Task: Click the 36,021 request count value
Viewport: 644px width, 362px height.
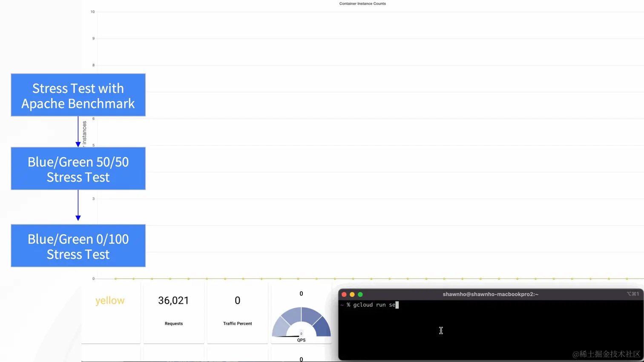Action: [173, 300]
